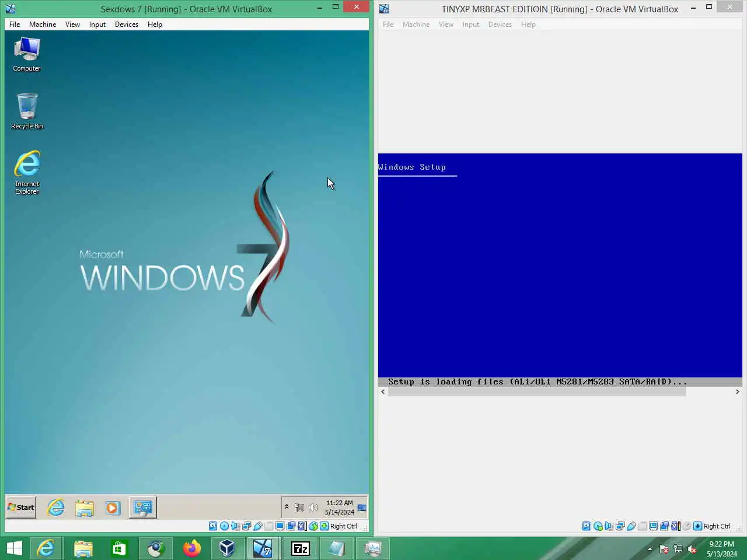Open Machine menu in TINYXP window
This screenshot has width=747, height=560.
[416, 24]
